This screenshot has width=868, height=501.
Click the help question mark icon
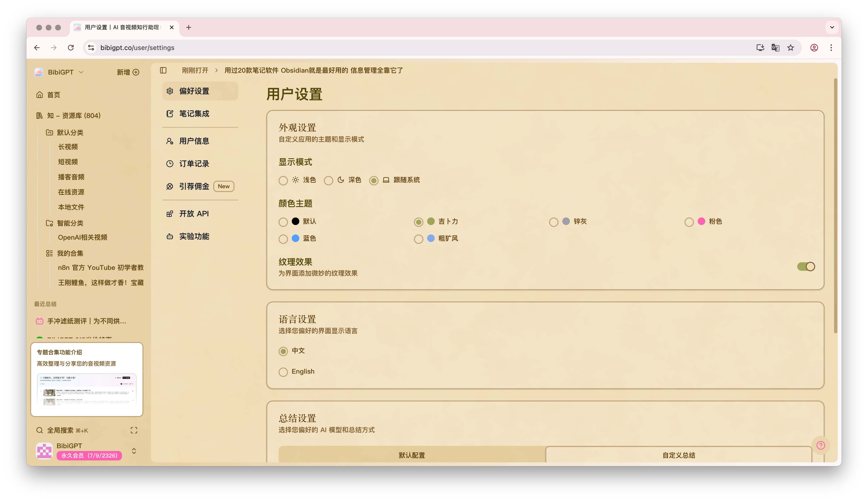pyautogui.click(x=821, y=445)
